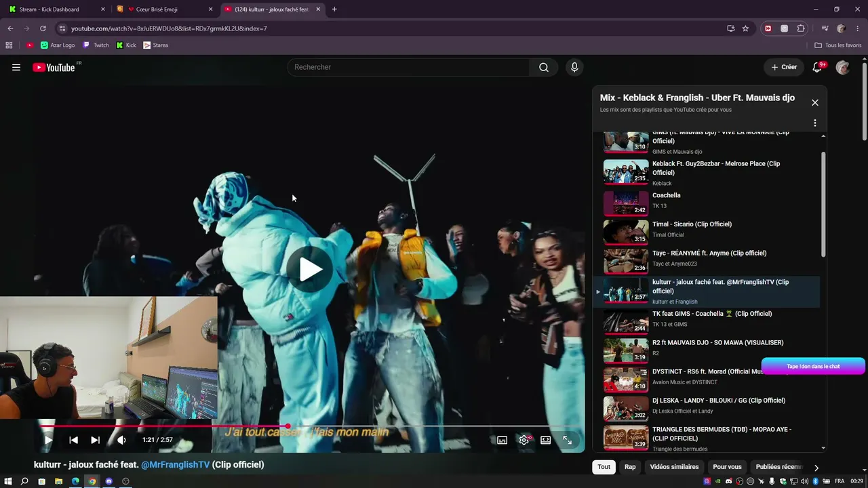
Task: Play Timal - Sicario from the playlist
Action: (707, 231)
